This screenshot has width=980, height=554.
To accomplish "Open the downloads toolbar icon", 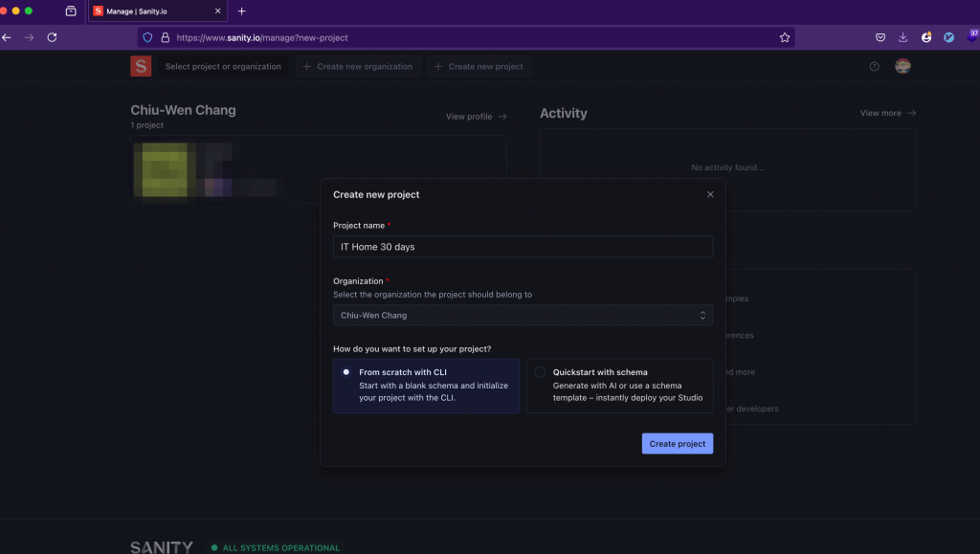I will tap(903, 37).
